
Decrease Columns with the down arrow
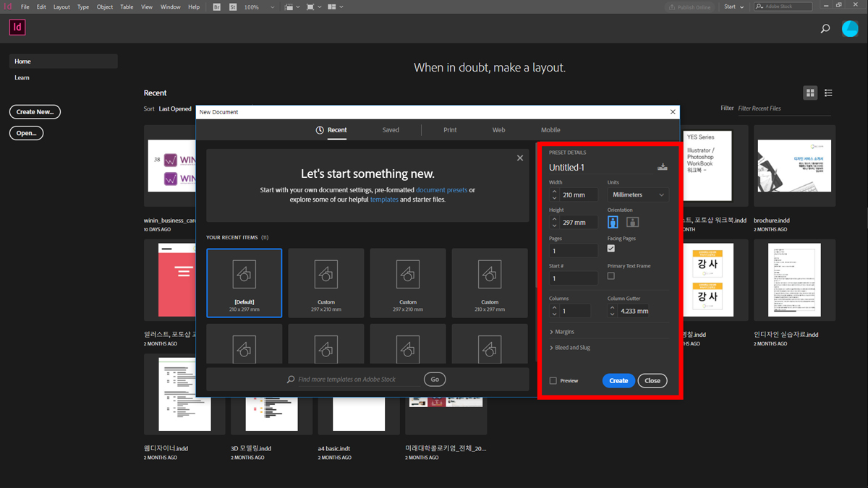[x=554, y=314]
